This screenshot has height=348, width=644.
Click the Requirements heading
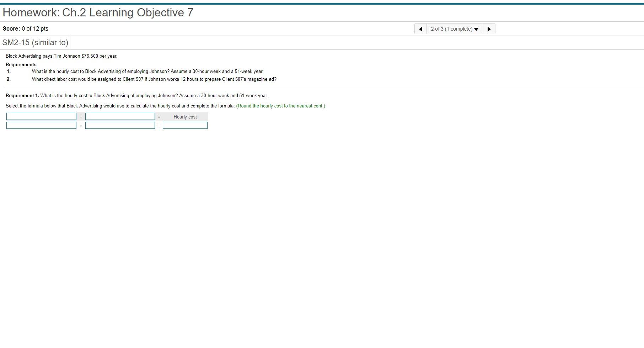pyautogui.click(x=21, y=64)
